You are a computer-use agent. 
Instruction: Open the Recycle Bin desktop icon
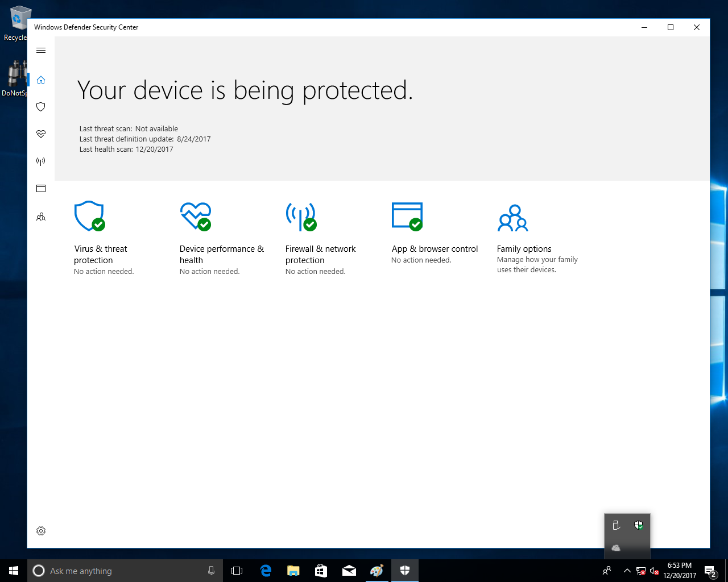click(x=15, y=24)
